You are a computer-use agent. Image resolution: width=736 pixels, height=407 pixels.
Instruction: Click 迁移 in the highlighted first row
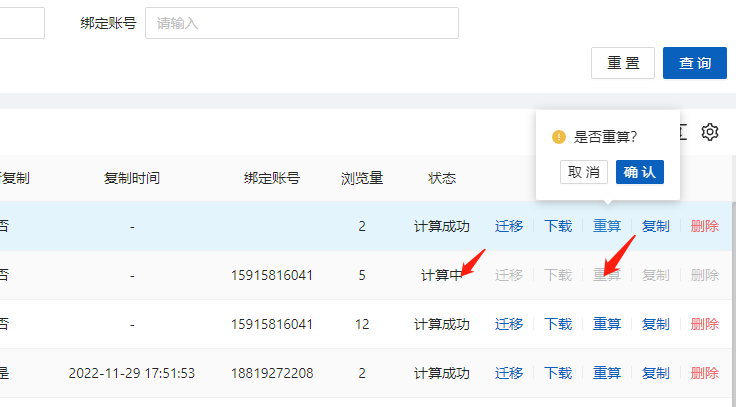click(509, 226)
